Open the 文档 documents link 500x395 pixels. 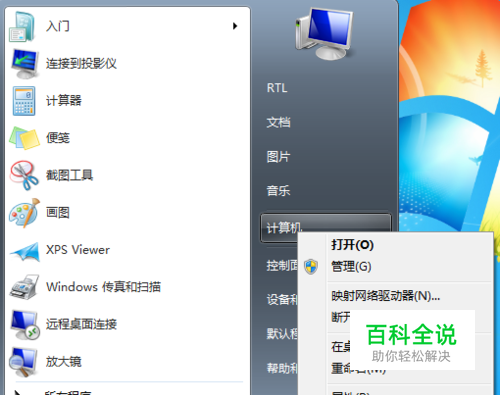pos(278,122)
